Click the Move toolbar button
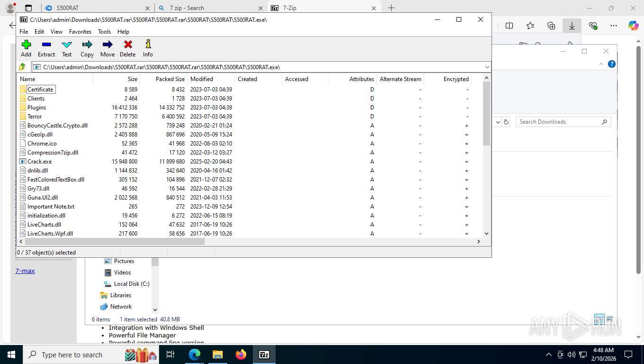This screenshot has width=644, height=364. click(x=107, y=48)
